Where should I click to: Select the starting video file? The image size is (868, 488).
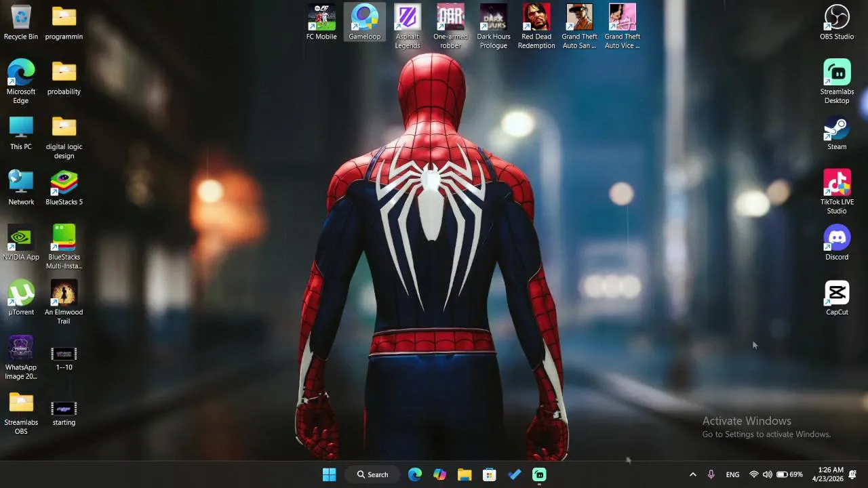click(64, 413)
